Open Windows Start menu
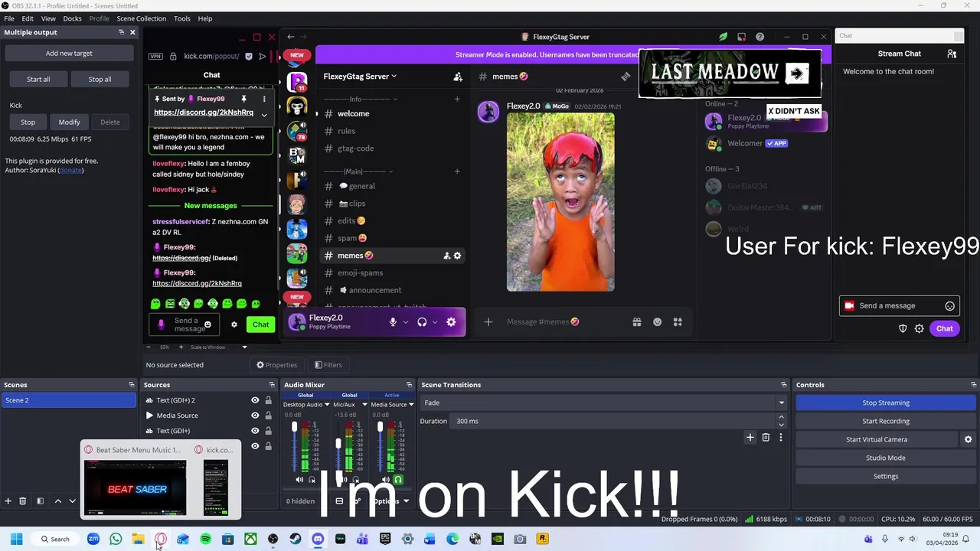The width and height of the screenshot is (980, 551). pyautogui.click(x=16, y=539)
